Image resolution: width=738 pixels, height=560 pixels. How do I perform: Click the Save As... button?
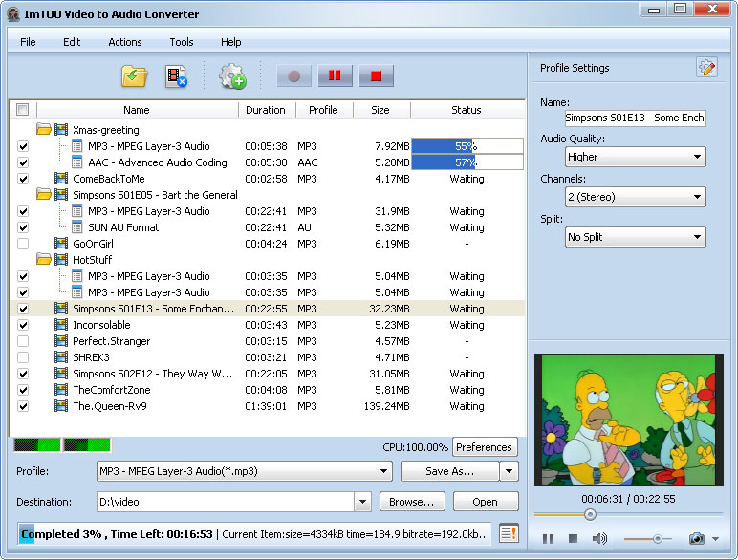tap(449, 471)
